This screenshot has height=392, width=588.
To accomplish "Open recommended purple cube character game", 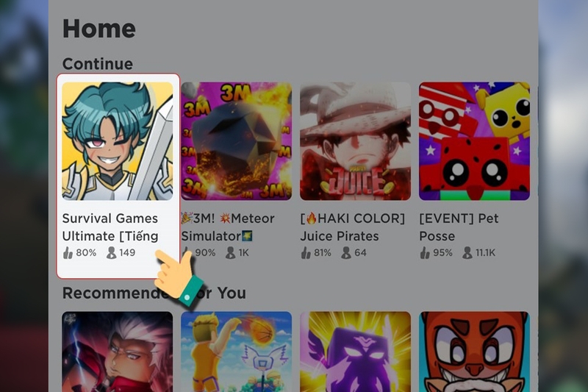I will 355,352.
